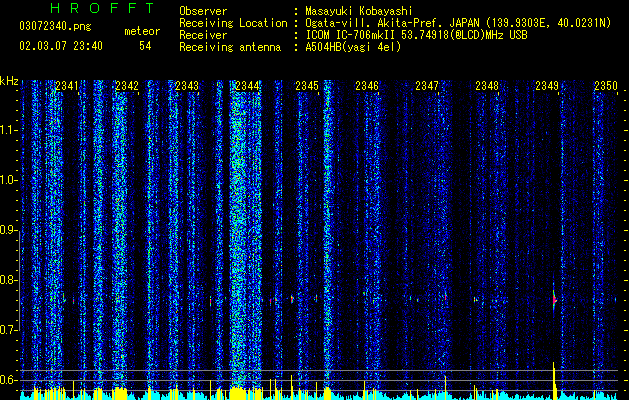Click the meteor count value 54

(x=145, y=46)
